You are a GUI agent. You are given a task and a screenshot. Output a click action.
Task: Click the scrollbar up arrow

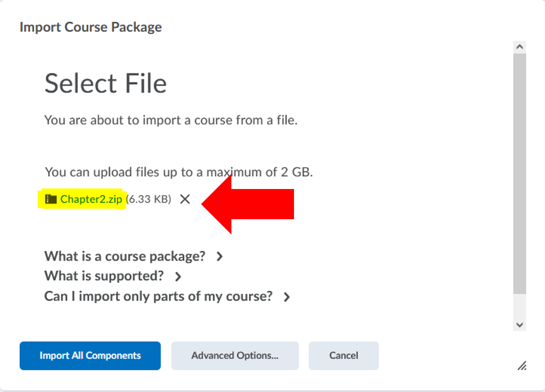pyautogui.click(x=519, y=48)
